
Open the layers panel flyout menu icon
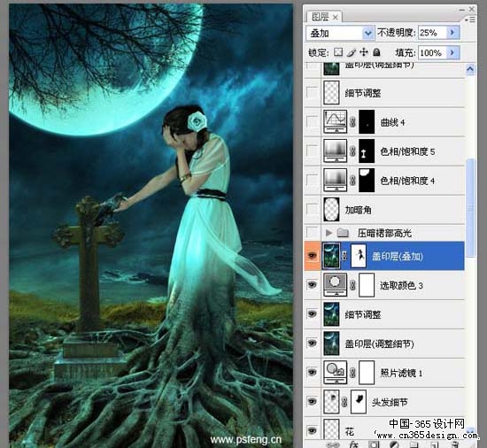[x=470, y=19]
